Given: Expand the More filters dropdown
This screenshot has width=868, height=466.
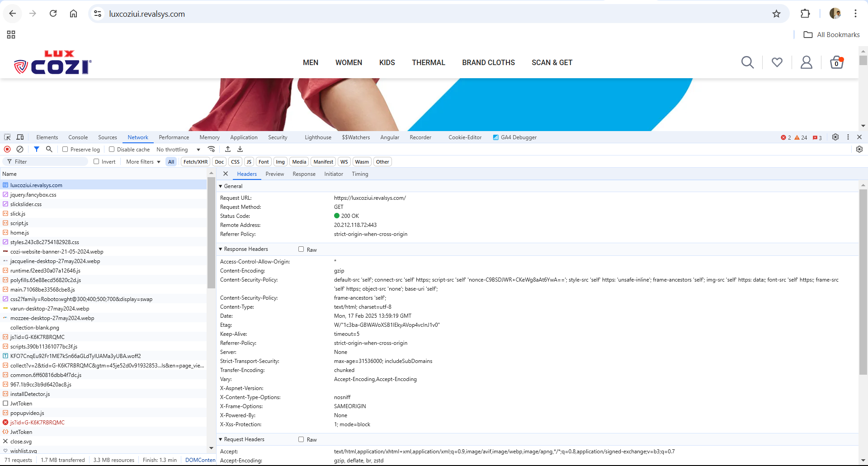Looking at the screenshot, I should tap(143, 162).
